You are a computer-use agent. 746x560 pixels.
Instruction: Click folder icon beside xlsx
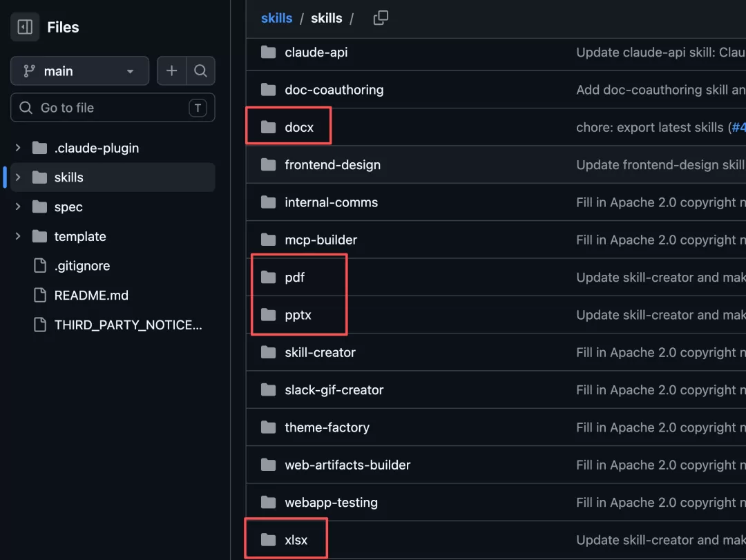coord(268,541)
